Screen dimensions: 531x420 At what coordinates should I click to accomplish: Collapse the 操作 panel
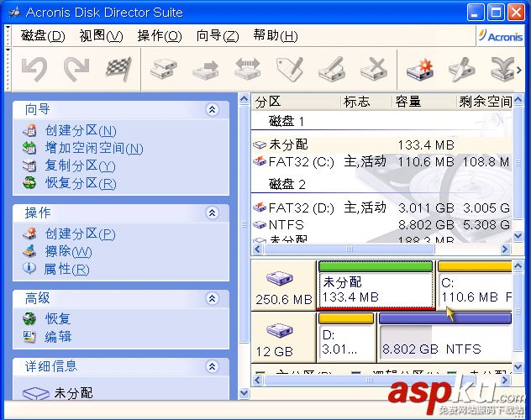click(x=212, y=213)
